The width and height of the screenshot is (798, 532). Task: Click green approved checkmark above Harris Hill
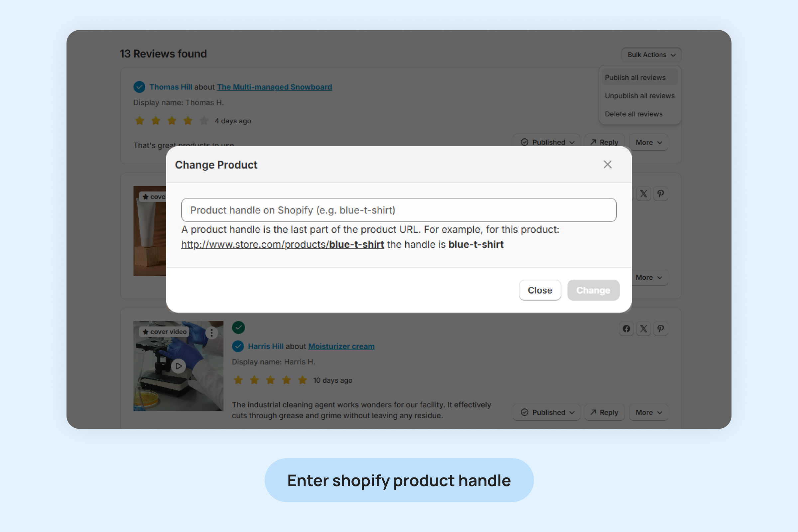coord(238,328)
